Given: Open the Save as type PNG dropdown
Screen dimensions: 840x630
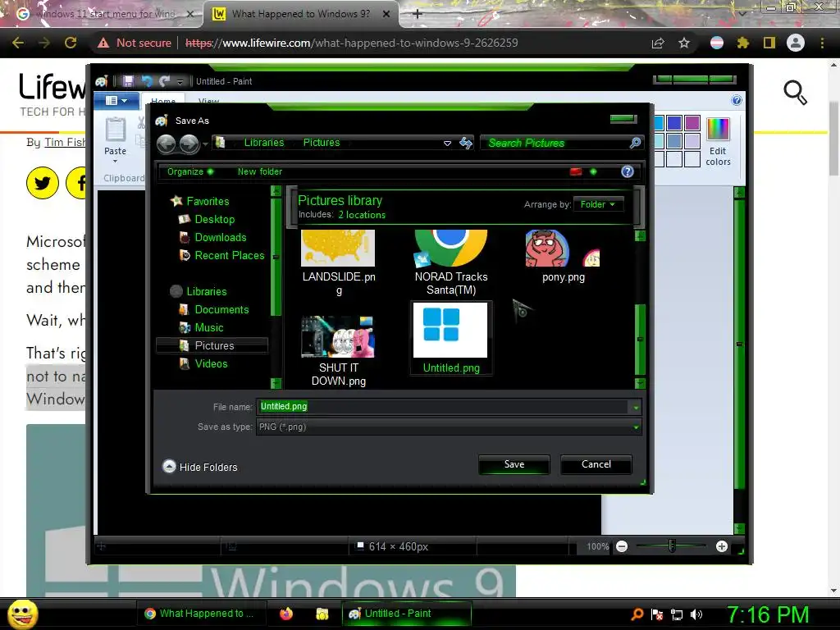Looking at the screenshot, I should (x=449, y=427).
